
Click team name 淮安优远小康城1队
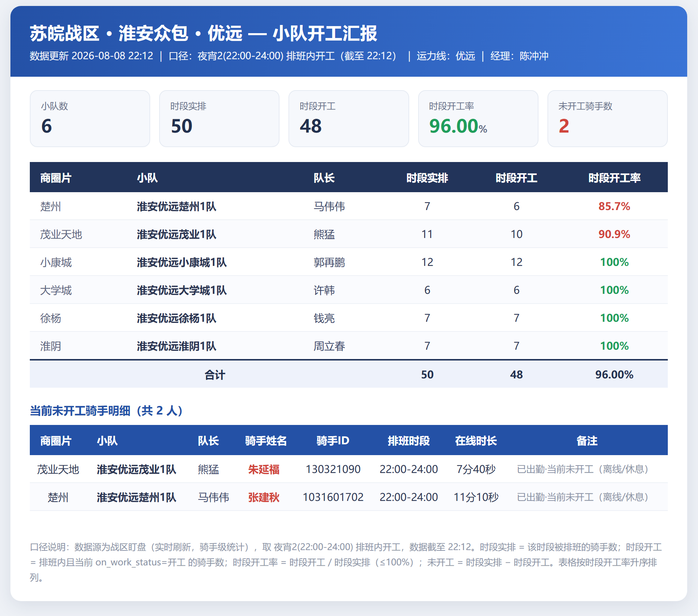pos(181,262)
